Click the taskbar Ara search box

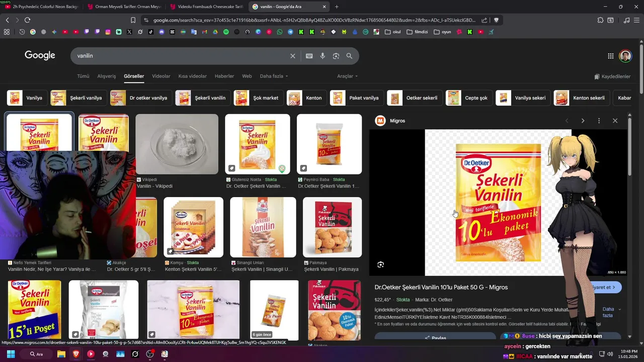click(x=36, y=354)
